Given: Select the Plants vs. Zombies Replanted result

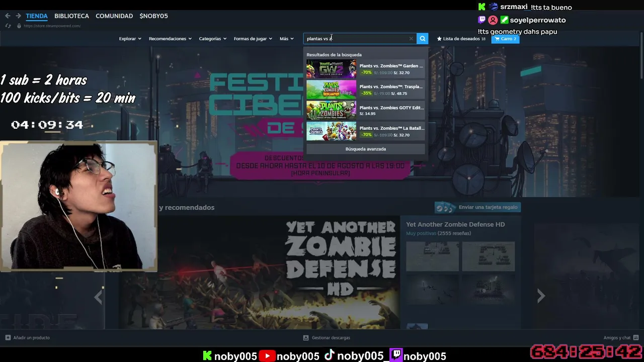Looking at the screenshot, I should pos(366,90).
